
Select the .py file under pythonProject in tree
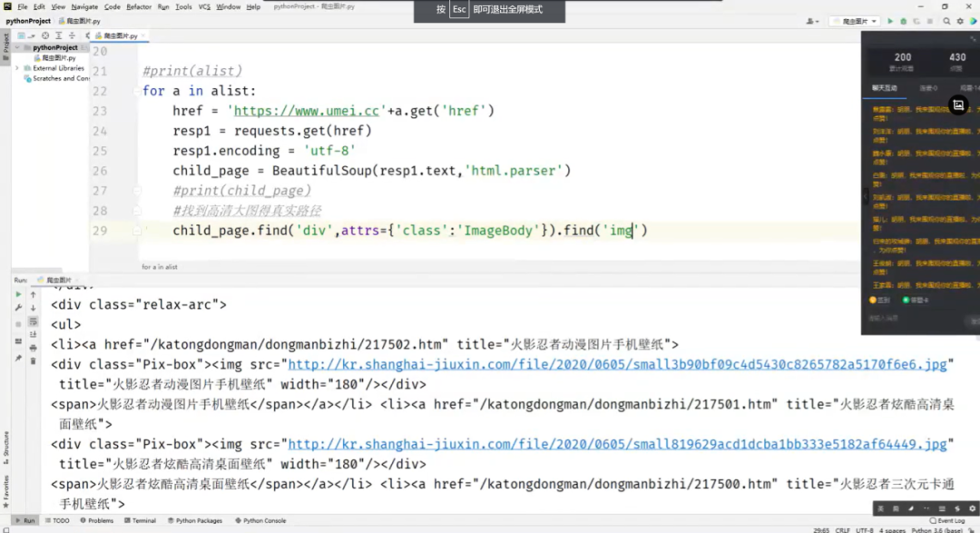(x=55, y=57)
